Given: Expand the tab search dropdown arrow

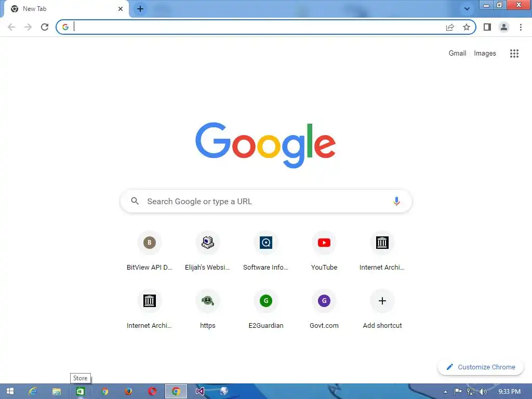Looking at the screenshot, I should [467, 9].
